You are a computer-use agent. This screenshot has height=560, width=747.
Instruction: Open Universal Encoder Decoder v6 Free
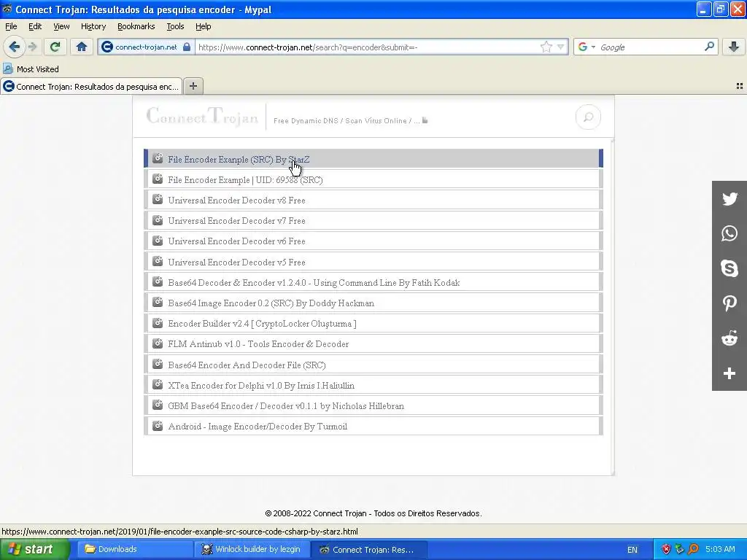click(x=373, y=241)
